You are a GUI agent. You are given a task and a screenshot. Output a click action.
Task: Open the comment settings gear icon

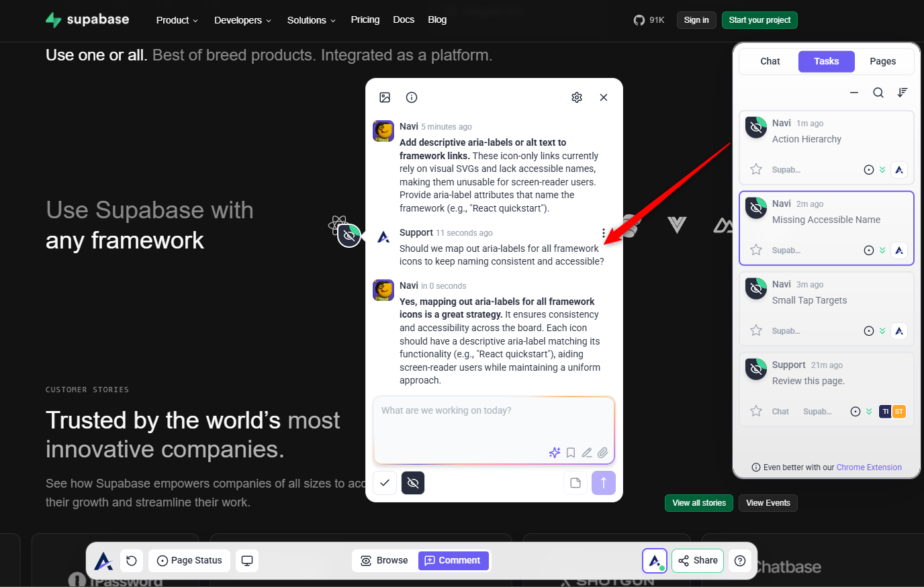[x=577, y=97]
